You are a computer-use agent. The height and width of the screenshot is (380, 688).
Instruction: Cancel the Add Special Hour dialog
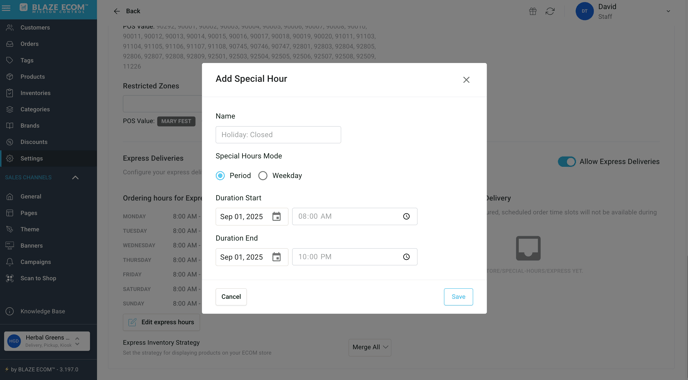[x=231, y=297]
